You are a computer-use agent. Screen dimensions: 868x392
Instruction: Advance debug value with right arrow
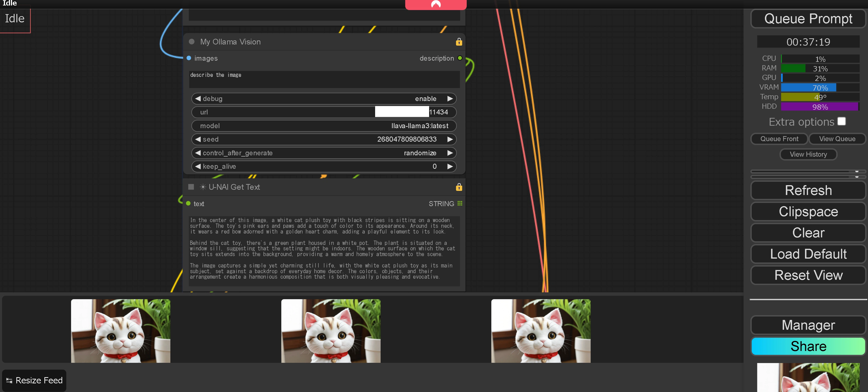coord(450,99)
